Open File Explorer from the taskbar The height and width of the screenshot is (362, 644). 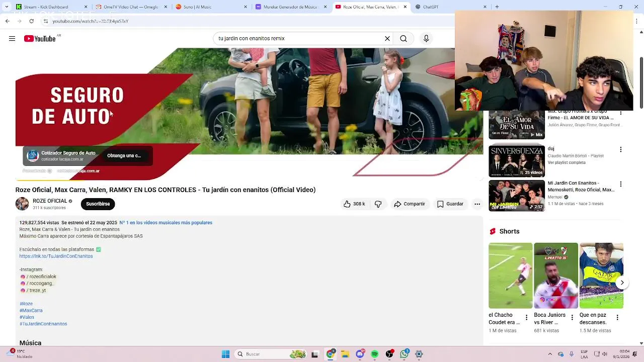point(345,354)
